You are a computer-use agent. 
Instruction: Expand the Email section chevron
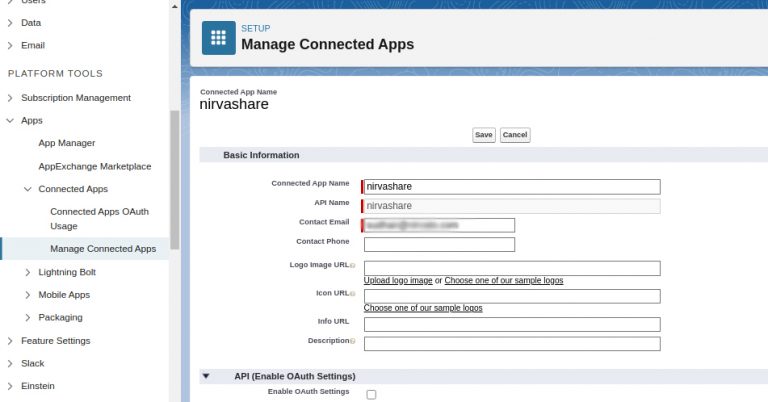pyautogui.click(x=10, y=46)
